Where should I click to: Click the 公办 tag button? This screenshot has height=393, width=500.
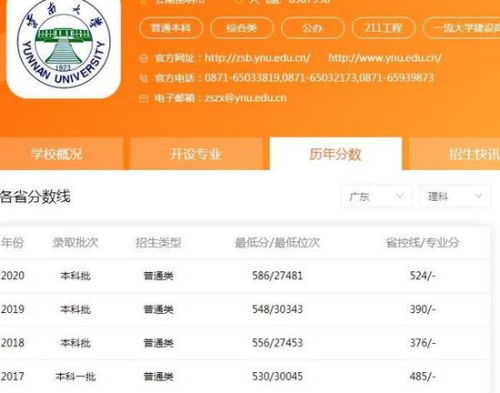(x=312, y=28)
